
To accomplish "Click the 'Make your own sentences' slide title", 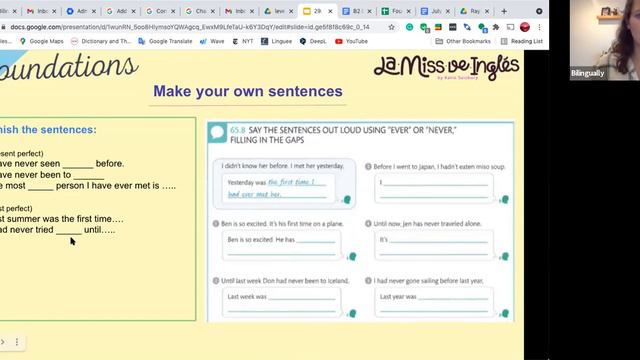I will tap(248, 91).
